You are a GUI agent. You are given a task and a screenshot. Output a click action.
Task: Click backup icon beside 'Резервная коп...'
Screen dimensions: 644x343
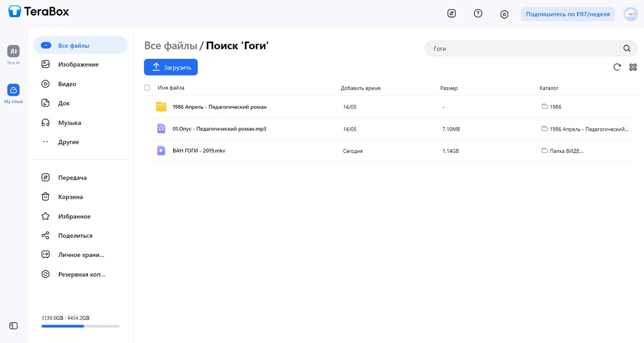coord(45,274)
